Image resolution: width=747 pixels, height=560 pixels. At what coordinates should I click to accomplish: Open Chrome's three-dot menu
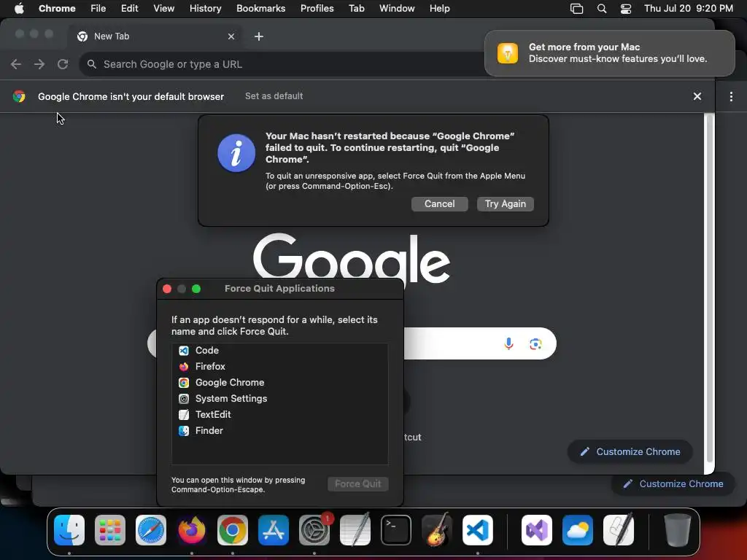731,97
